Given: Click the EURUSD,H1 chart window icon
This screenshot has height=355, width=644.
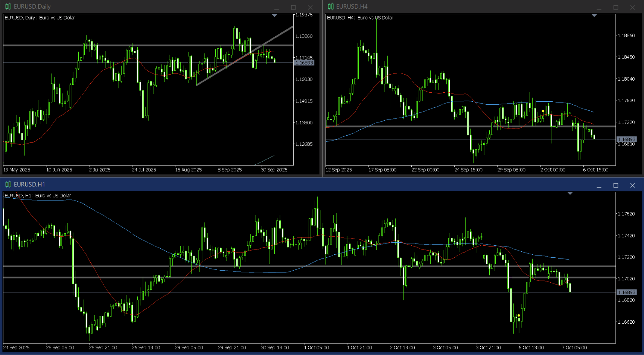Looking at the screenshot, I should (x=8, y=184).
